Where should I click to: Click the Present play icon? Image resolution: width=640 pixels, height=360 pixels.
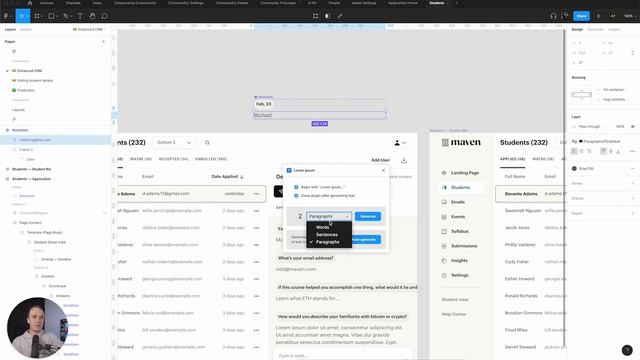(x=599, y=16)
